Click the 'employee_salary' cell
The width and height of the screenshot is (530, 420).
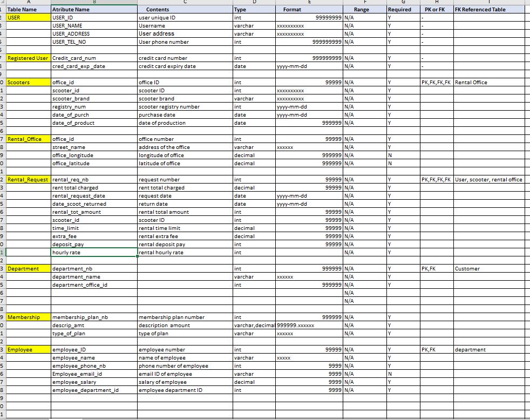pyautogui.click(x=94, y=382)
